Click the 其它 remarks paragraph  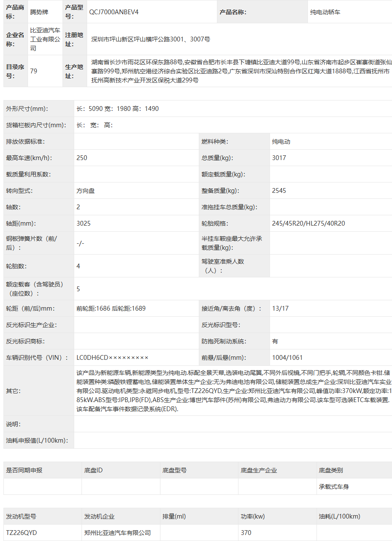234,390
